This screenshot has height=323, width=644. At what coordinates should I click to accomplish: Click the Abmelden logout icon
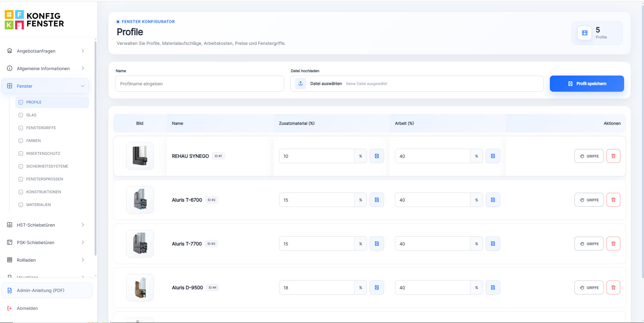point(10,308)
